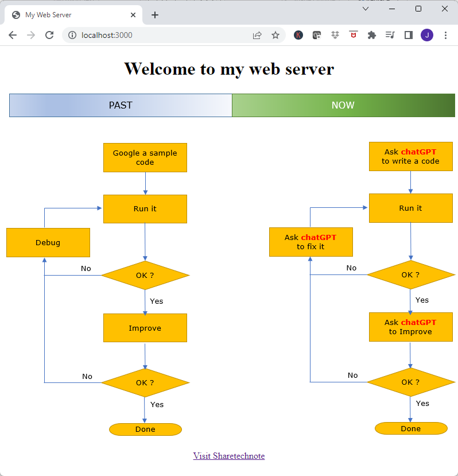The width and height of the screenshot is (458, 476).
Task: View site information icon in address bar
Action: point(72,35)
